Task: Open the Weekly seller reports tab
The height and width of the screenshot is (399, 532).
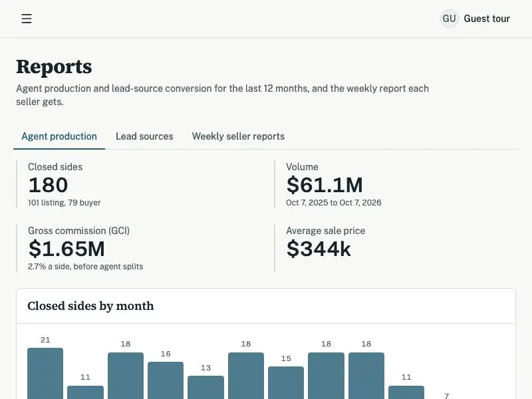Action: (238, 136)
